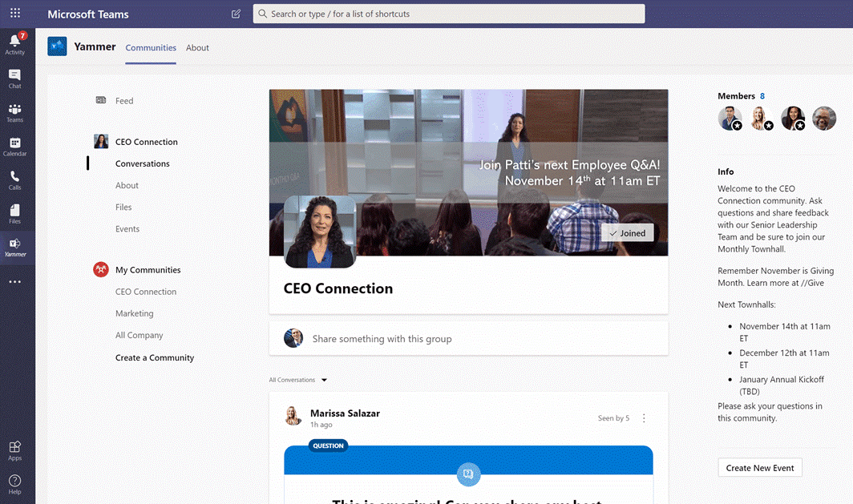Click the search box at top
Image resolution: width=853 pixels, height=504 pixels.
449,14
